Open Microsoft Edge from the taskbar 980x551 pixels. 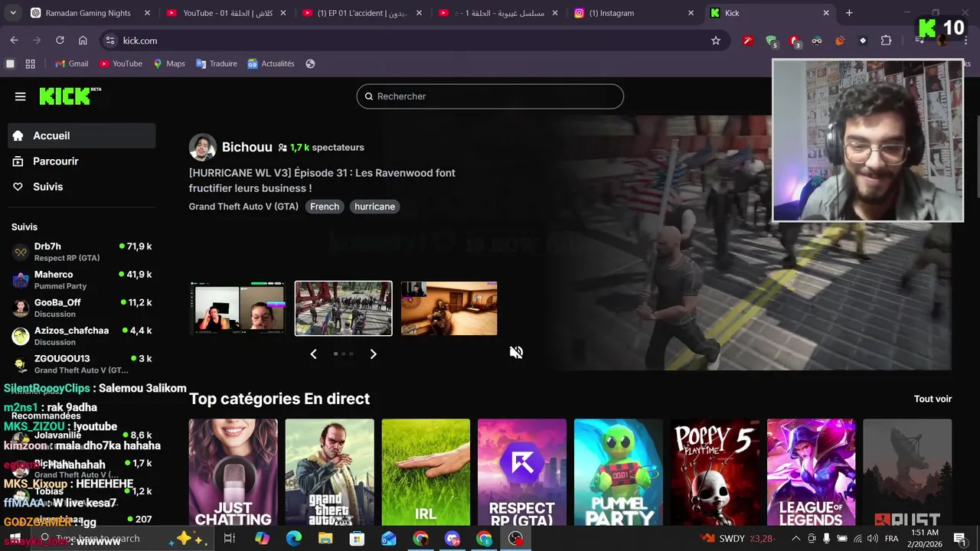pyautogui.click(x=294, y=539)
